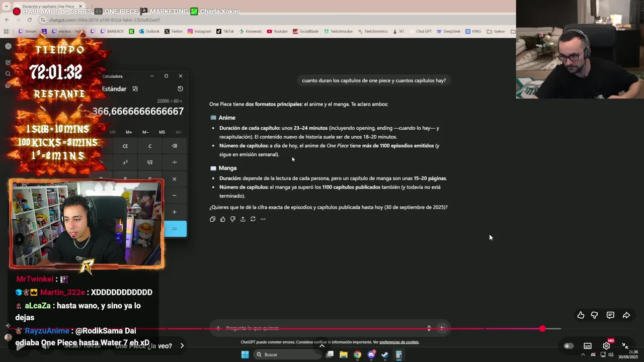Seek using the red video progress handle
Screen dimensions: 644x362
click(x=542, y=328)
